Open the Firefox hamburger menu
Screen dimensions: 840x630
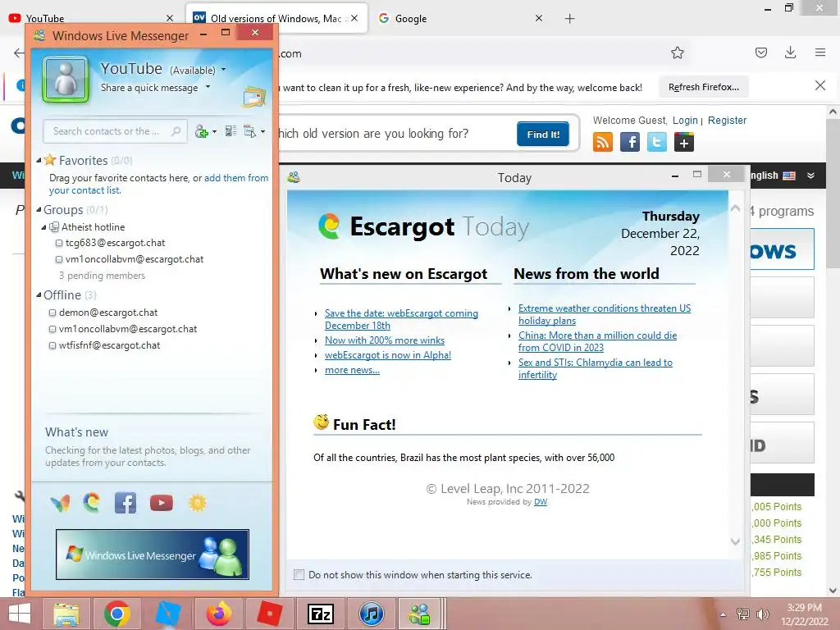[x=820, y=52]
